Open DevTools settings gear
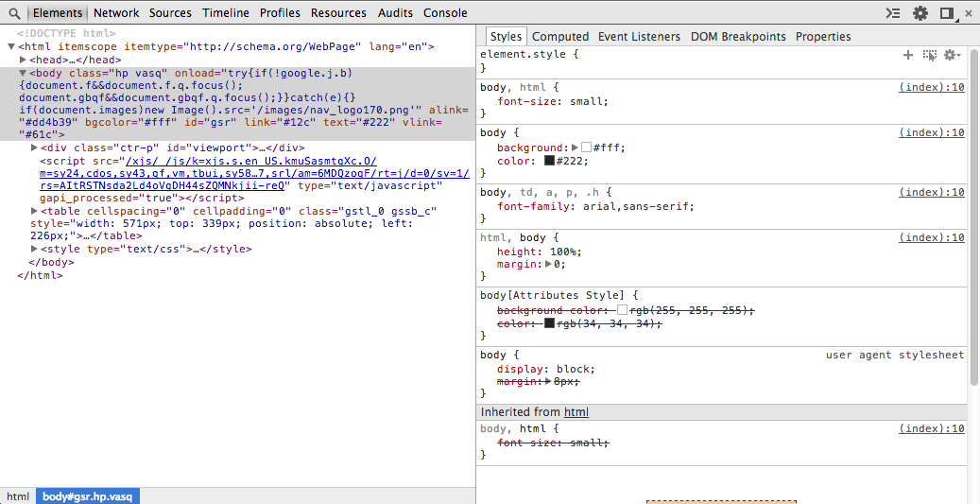980x504 pixels. (920, 12)
